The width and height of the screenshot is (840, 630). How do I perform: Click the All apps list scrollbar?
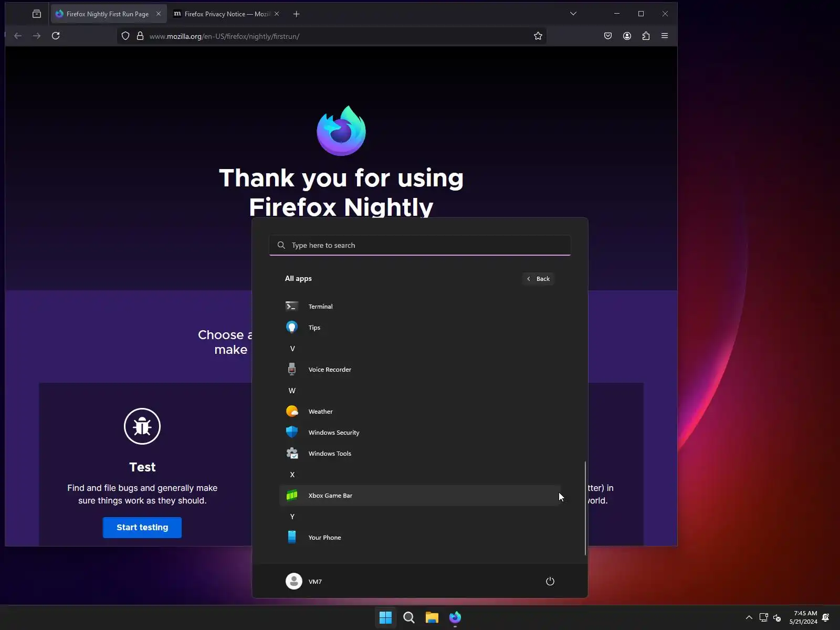[585, 508]
